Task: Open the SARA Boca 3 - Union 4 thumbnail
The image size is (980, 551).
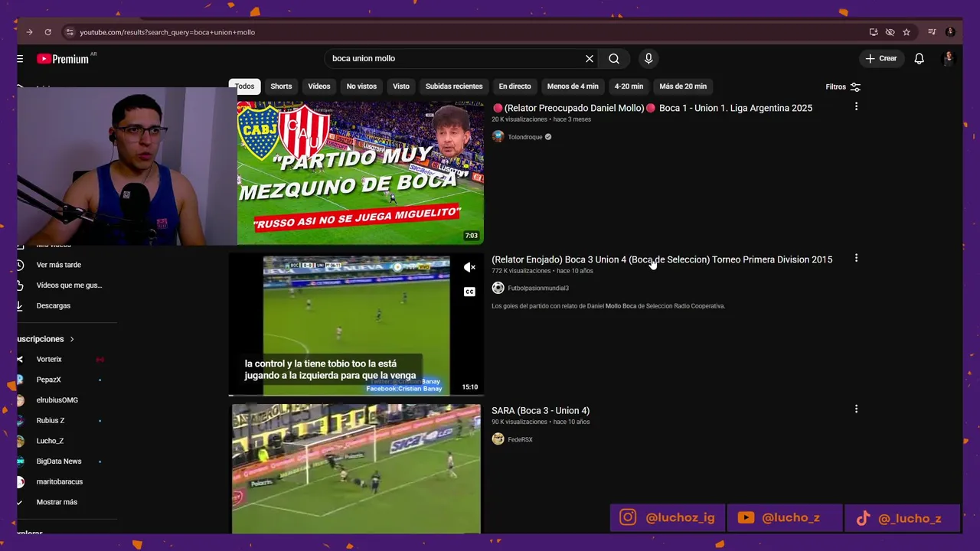Action: coord(356,468)
